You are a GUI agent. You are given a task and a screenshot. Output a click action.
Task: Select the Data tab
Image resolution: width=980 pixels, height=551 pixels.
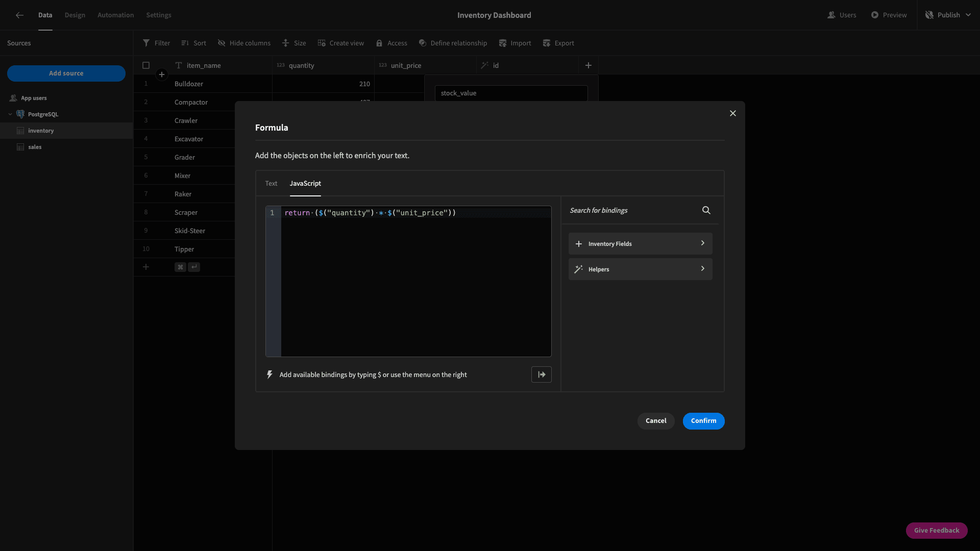click(45, 15)
